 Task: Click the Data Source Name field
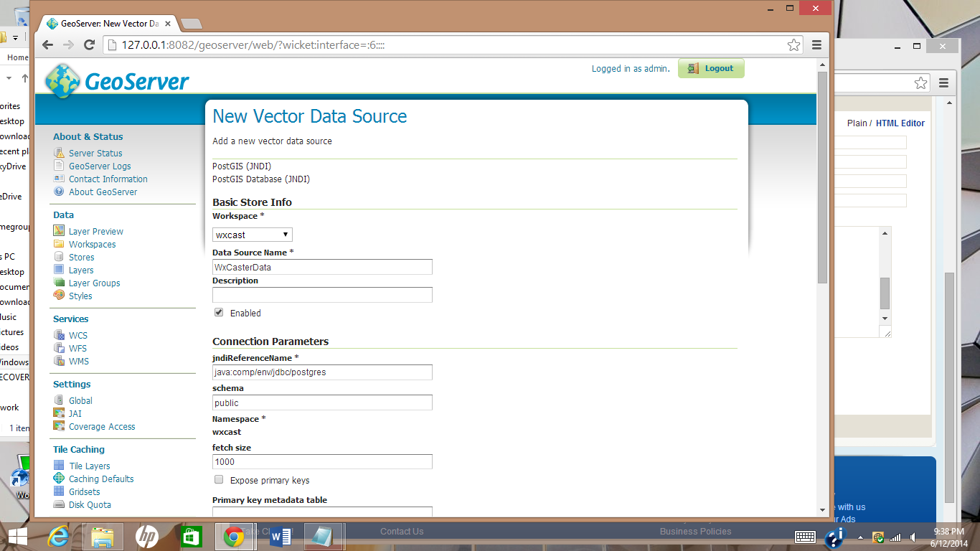coord(322,267)
